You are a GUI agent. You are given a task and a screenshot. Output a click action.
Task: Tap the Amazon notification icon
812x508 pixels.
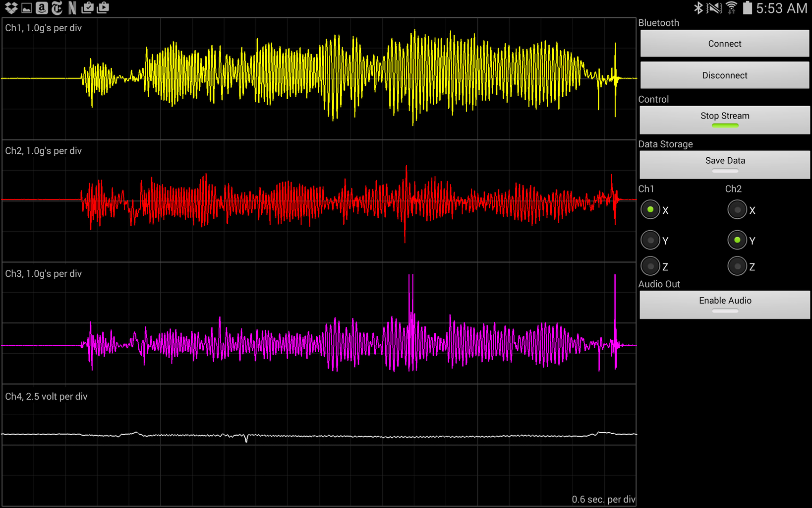(42, 8)
